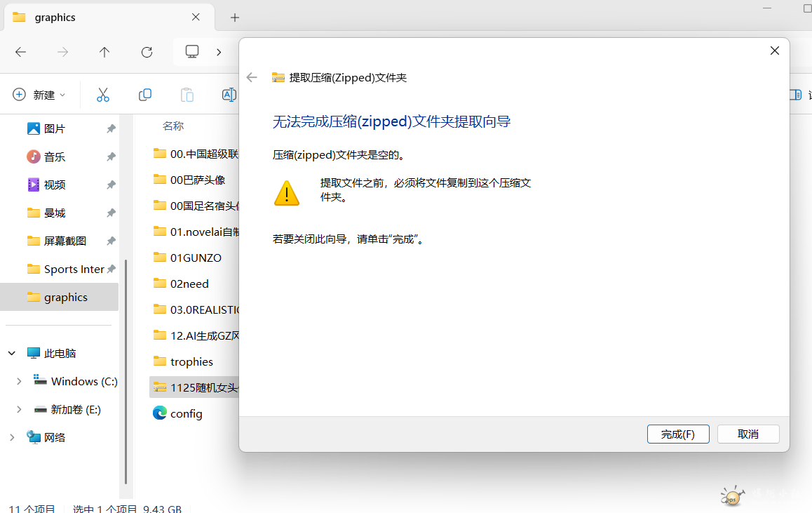
Task: Click the copy icon in toolbar
Action: pos(145,95)
